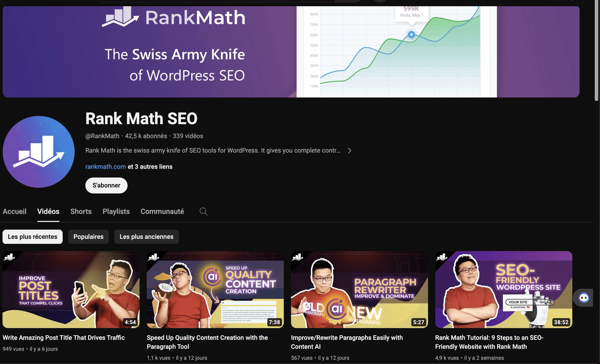This screenshot has height=364, width=600.
Task: Open the Communauté tab
Action: (162, 211)
